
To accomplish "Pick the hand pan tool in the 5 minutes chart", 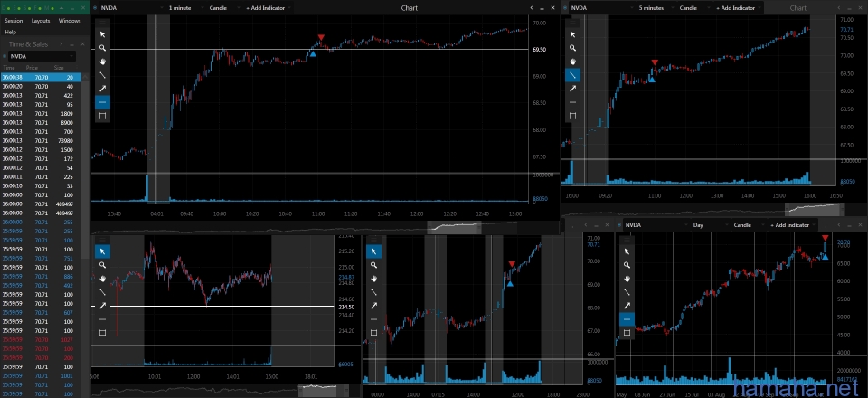I will click(573, 62).
